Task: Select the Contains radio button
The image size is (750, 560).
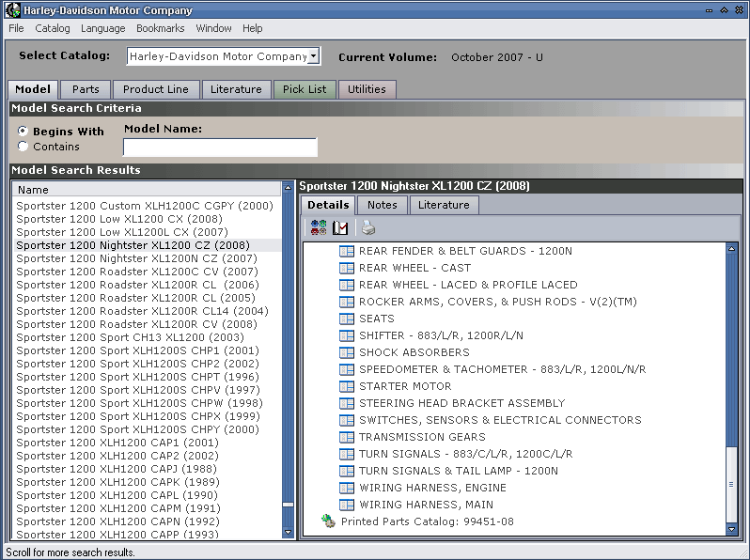Action: tap(23, 147)
